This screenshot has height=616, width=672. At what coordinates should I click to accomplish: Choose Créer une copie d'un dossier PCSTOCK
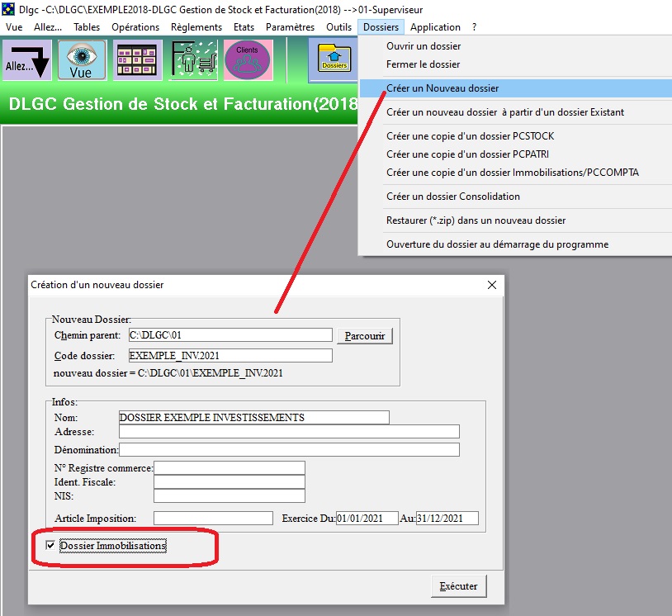click(x=515, y=136)
